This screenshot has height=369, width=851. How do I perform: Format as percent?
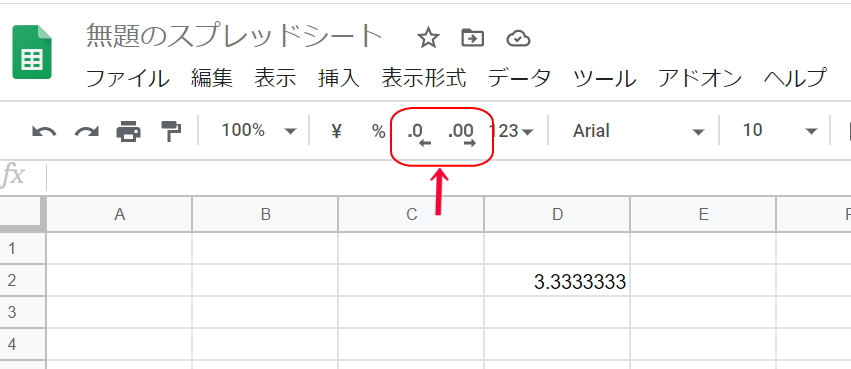(x=378, y=131)
